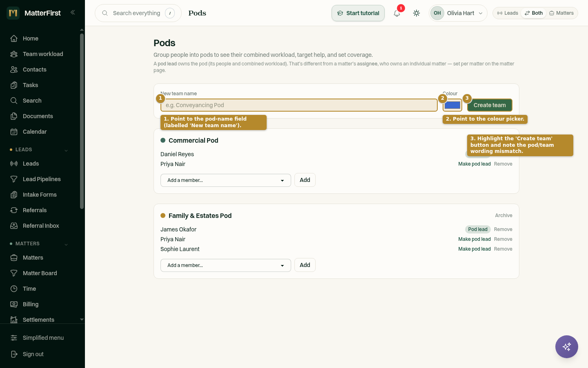Toggle light/dark theme sun icon
Viewport: 588px width, 368px height.
[x=416, y=13]
